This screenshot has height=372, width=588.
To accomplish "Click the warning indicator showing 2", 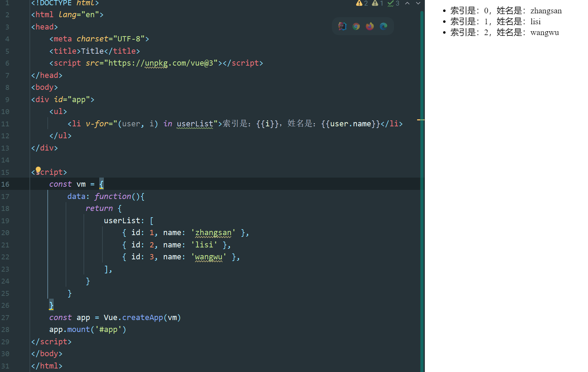I will 362,4.
